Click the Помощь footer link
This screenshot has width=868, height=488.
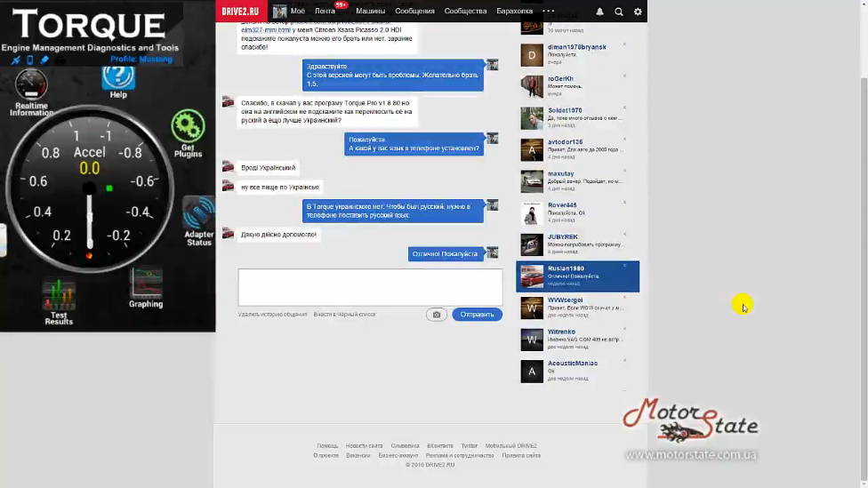(x=327, y=445)
